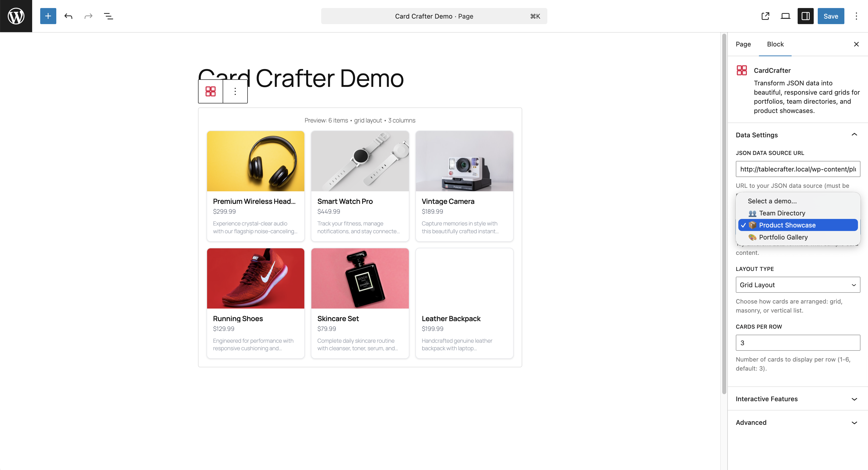Click the block inserter plus button

pyautogui.click(x=48, y=16)
